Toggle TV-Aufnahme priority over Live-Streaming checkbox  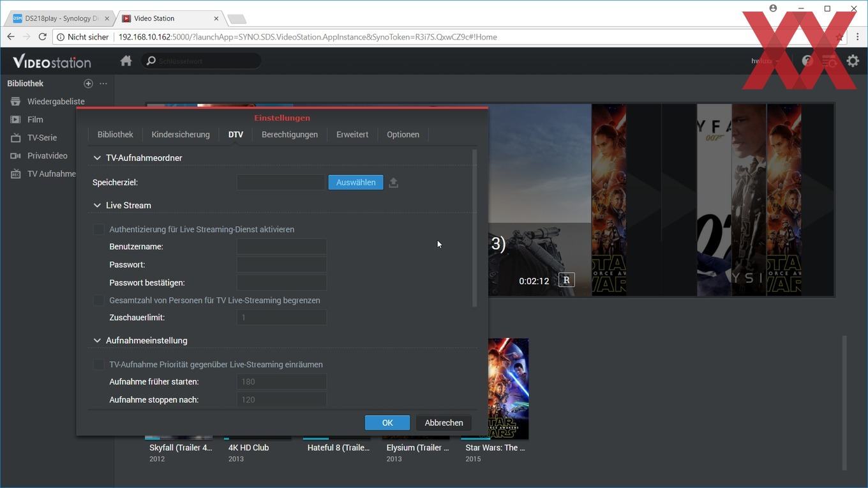tap(98, 365)
